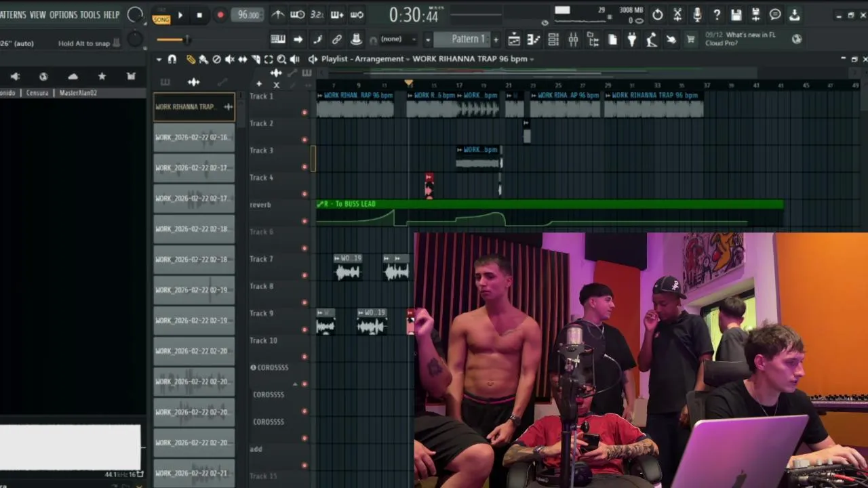Open the Channel rack icon
Image resolution: width=868 pixels, height=488 pixels.
coord(553,40)
